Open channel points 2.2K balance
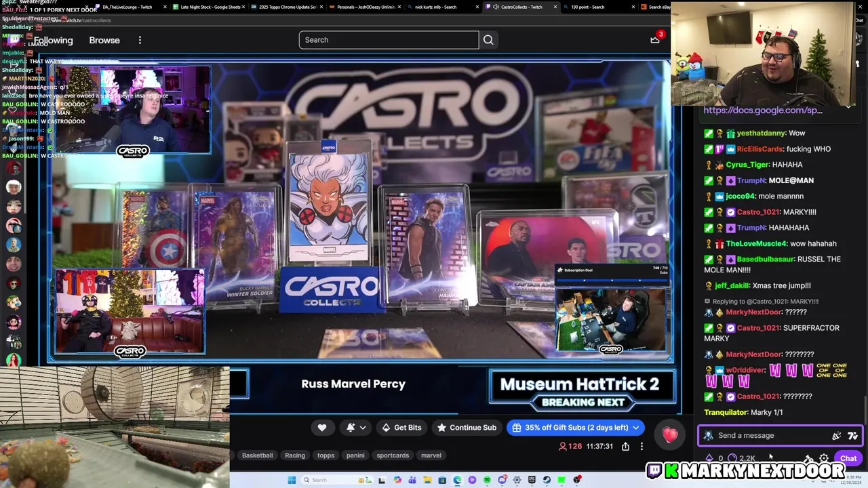Viewport: 868px width, 488px height. pyautogui.click(x=741, y=458)
